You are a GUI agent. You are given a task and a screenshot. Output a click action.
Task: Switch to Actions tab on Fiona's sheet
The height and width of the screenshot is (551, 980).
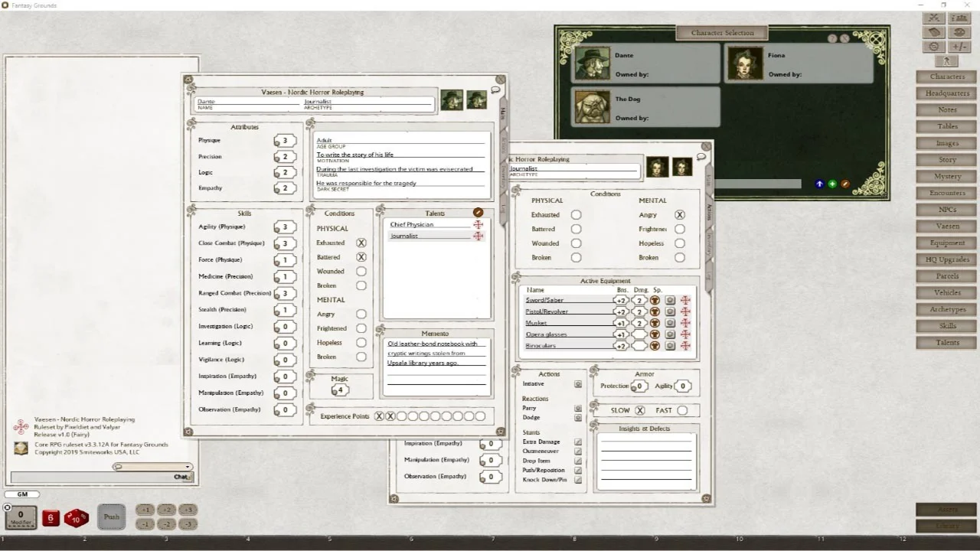[710, 210]
